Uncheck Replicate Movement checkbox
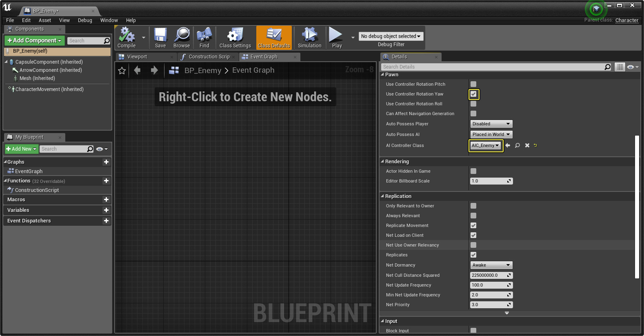Image resolution: width=644 pixels, height=336 pixels. (473, 225)
